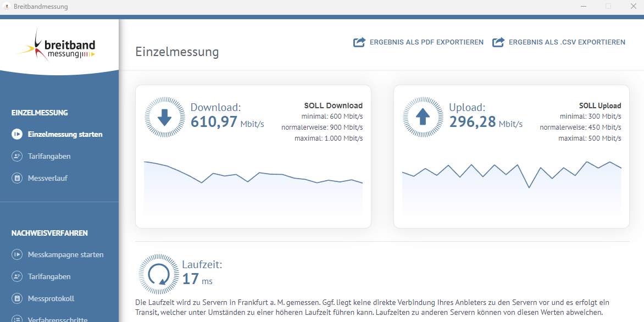Click the download speed line chart
This screenshot has height=322, width=644.
pyautogui.click(x=253, y=188)
